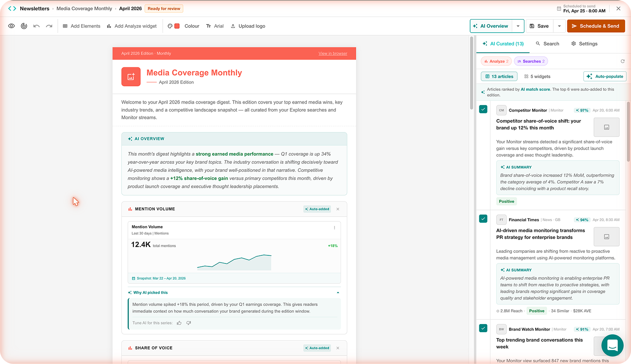The width and height of the screenshot is (631, 364).
Task: Close the newsletter editor with X
Action: pos(618,8)
